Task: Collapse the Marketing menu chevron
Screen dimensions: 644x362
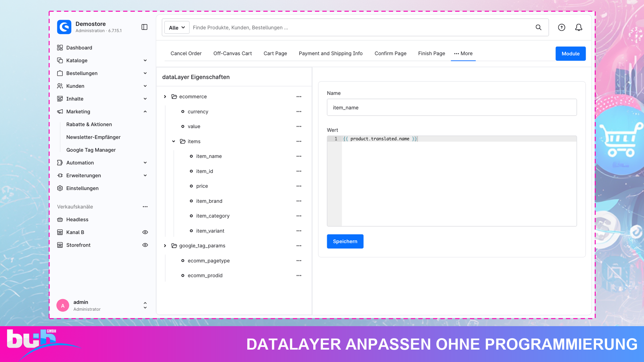Action: [145, 112]
